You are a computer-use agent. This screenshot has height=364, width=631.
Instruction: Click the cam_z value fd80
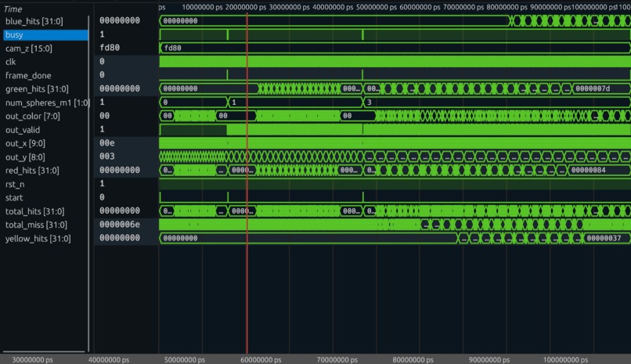tap(110, 48)
